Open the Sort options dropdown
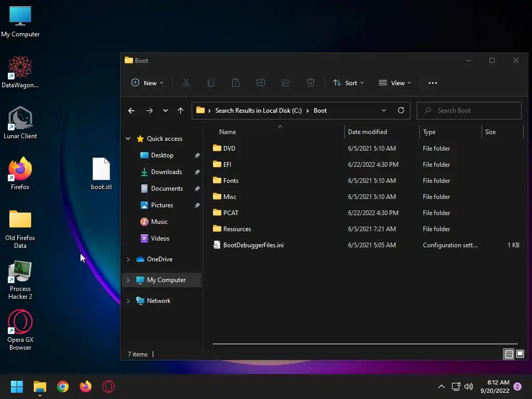This screenshot has height=399, width=532. [x=349, y=83]
